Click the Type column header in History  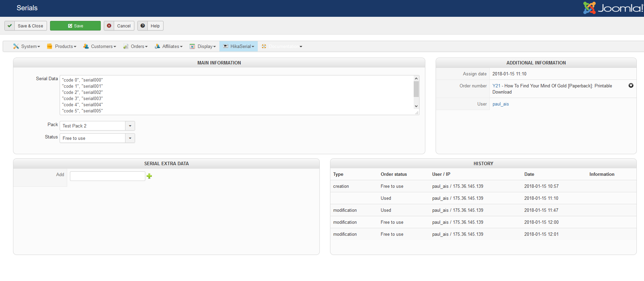338,174
